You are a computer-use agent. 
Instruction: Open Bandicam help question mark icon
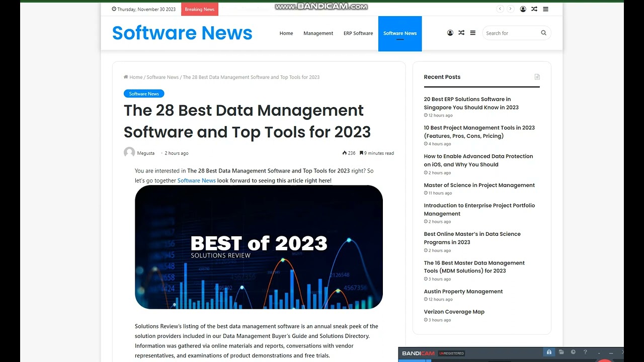click(585, 352)
